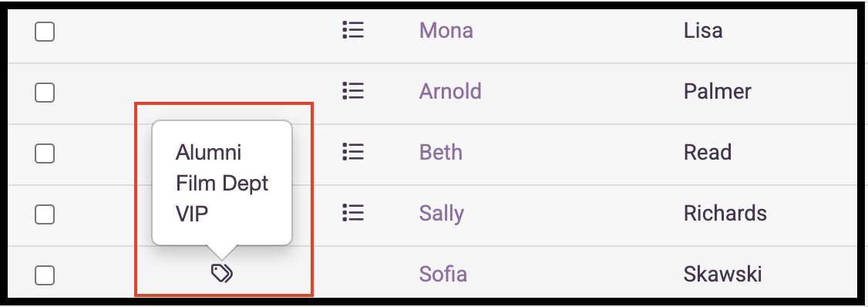Open Sofia's contact link

coord(442,274)
